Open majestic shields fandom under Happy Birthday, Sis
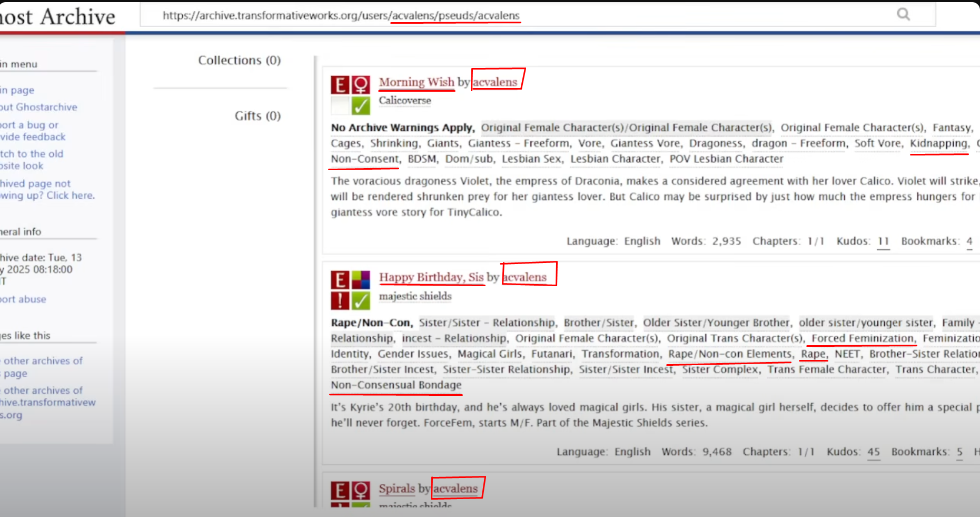This screenshot has width=980, height=517. coord(415,296)
